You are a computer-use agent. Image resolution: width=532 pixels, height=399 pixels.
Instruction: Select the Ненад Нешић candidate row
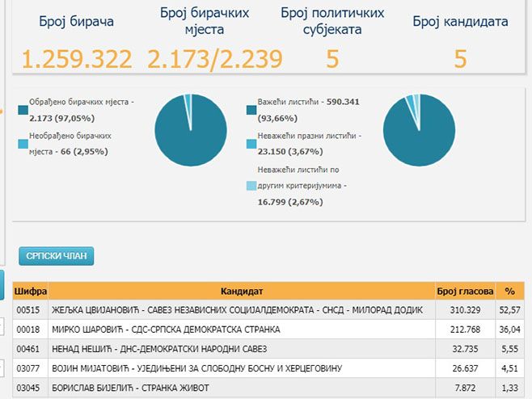243,349
